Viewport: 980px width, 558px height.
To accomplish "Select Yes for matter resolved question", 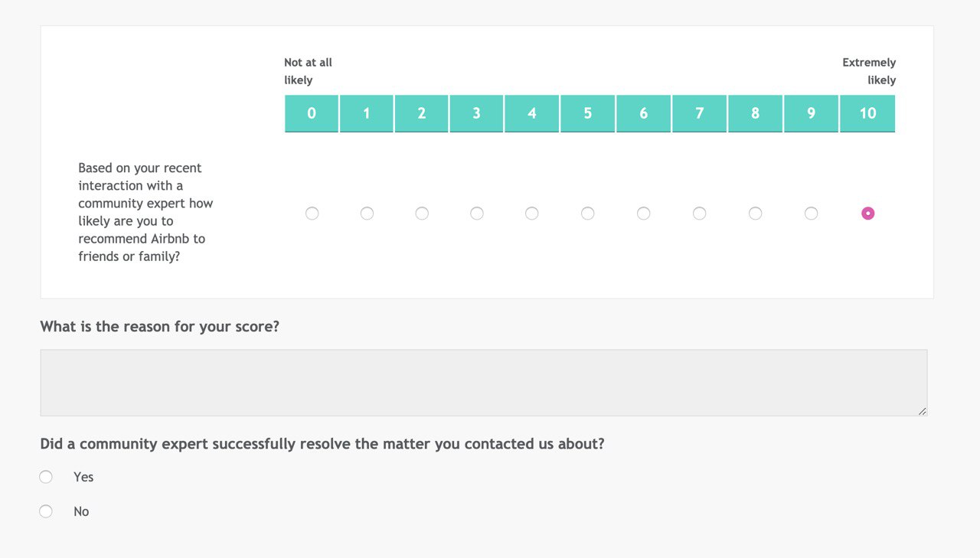I will coord(46,477).
